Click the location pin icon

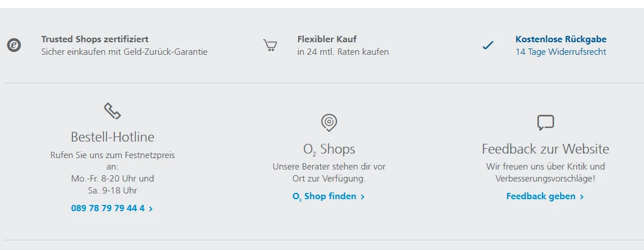point(329,122)
